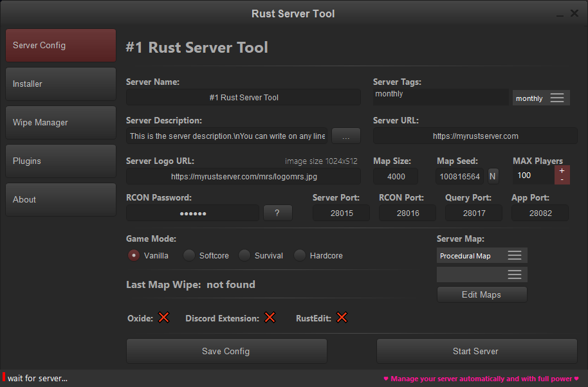Click the RCON password help question mark

point(277,213)
